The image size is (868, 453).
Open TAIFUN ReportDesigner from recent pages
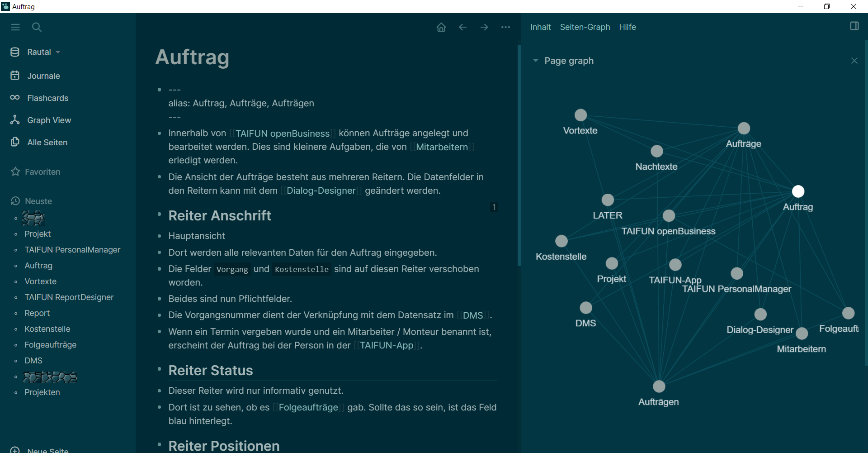(69, 297)
